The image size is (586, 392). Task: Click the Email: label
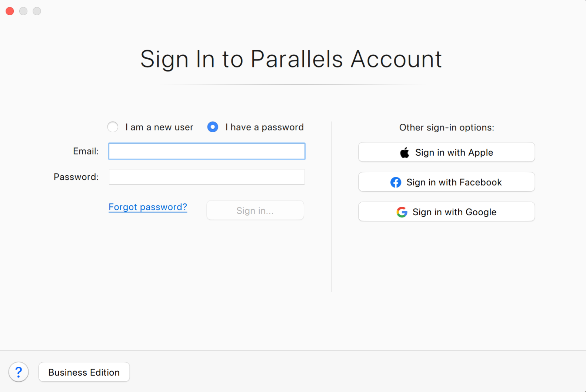pos(85,151)
